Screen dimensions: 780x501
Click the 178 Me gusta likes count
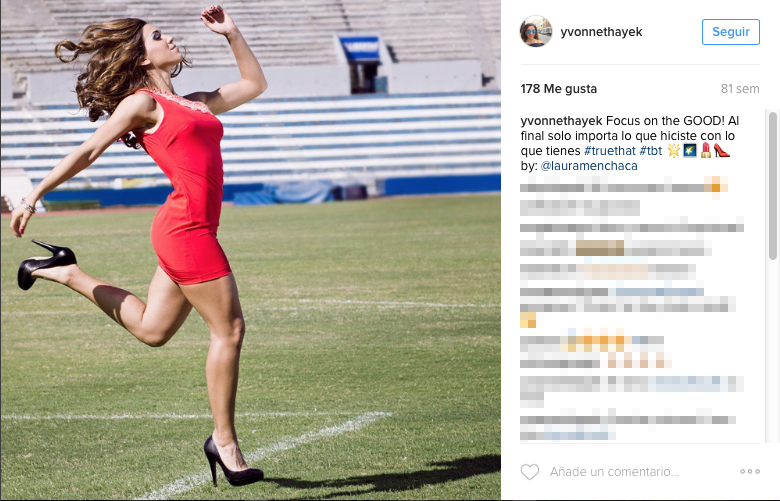coord(559,89)
